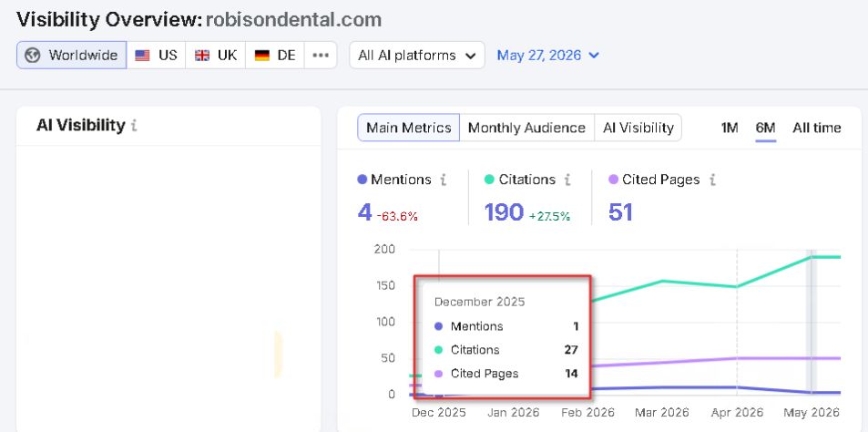Switch region to UK
Viewport: 868px width, 432px height.
[215, 56]
